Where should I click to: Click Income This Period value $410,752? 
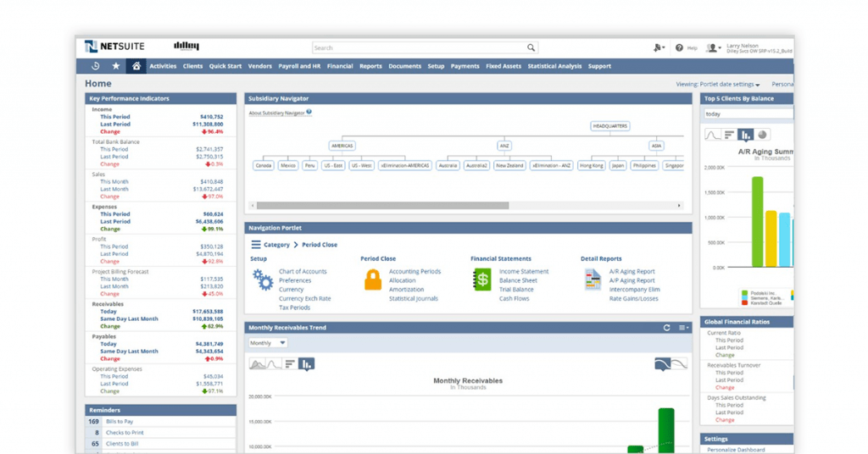(211, 117)
